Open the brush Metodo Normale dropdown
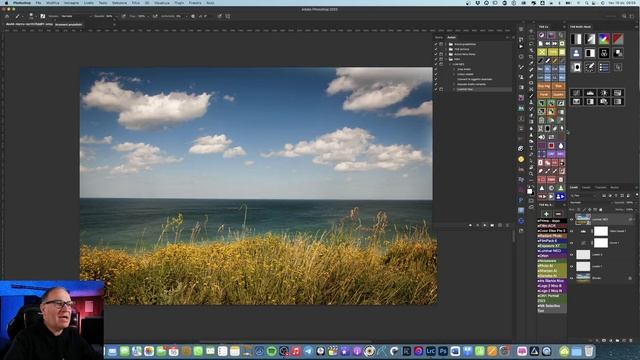Viewport: 640px width, 360px height. click(75, 16)
